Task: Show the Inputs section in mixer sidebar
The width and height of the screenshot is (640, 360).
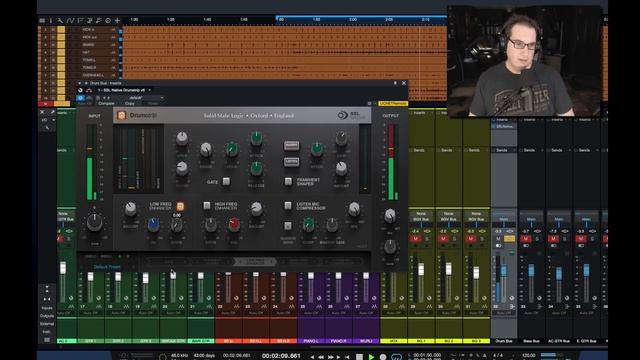Action: (47, 308)
